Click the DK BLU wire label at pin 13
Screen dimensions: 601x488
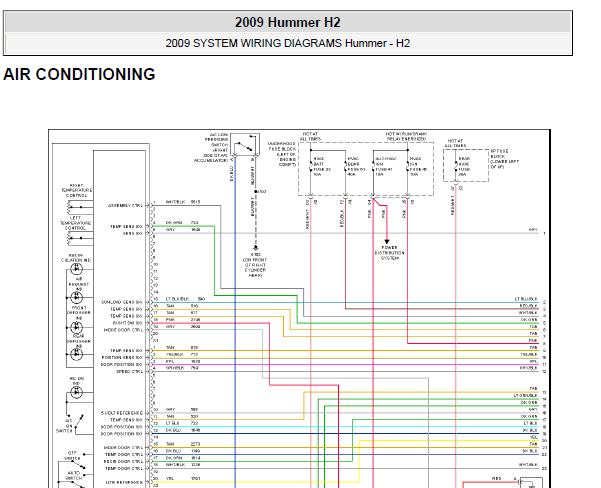point(173,430)
